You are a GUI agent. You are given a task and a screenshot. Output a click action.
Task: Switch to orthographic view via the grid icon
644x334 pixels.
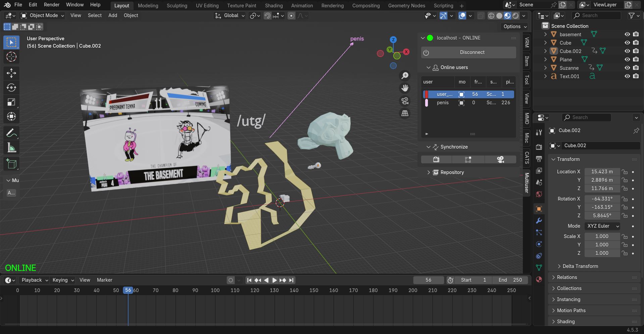pos(405,114)
